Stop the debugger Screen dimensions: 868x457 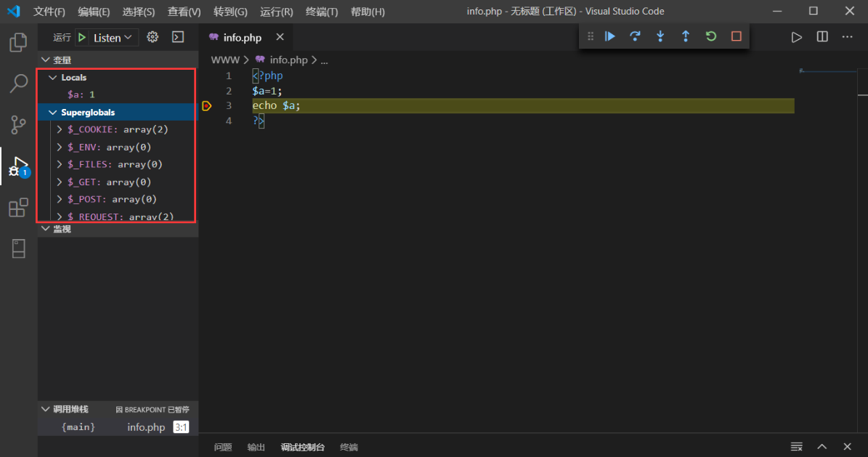pyautogui.click(x=735, y=36)
